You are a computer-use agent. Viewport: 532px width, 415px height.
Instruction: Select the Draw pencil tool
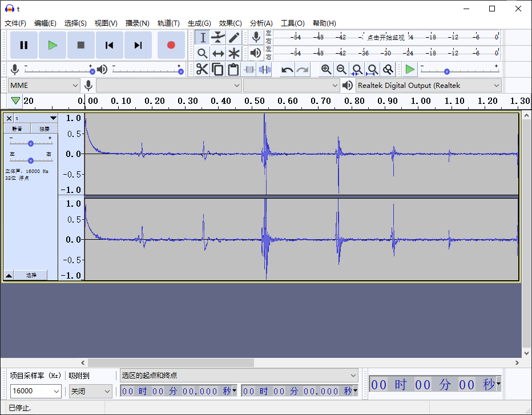coord(234,38)
